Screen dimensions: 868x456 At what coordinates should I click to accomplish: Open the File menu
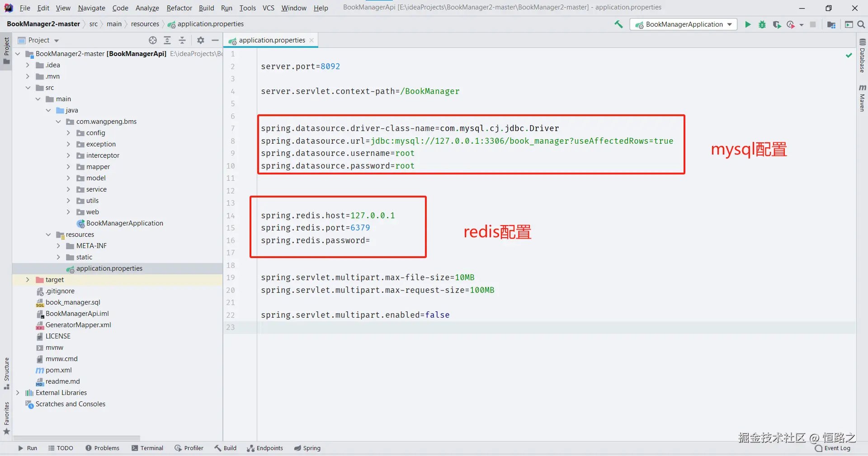pyautogui.click(x=25, y=8)
